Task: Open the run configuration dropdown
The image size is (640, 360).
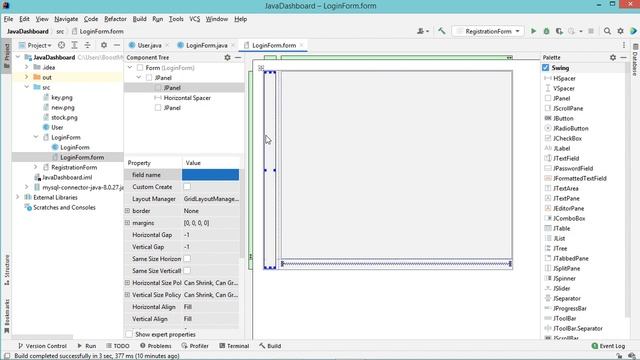Action: 488,31
